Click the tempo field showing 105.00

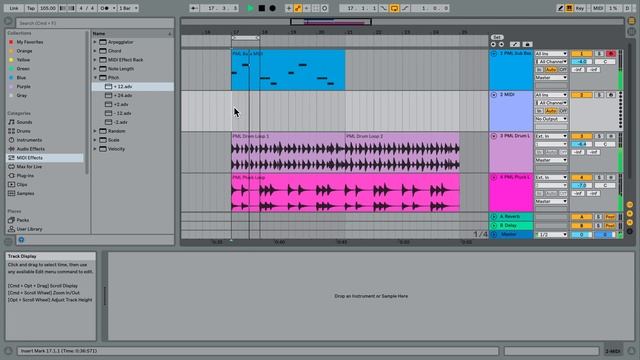pyautogui.click(x=48, y=8)
